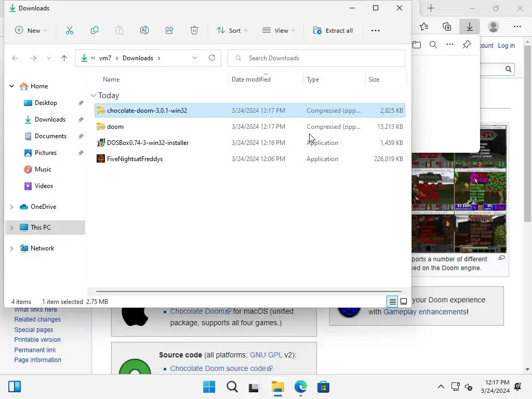Open a new tab in Edge

(431, 8)
